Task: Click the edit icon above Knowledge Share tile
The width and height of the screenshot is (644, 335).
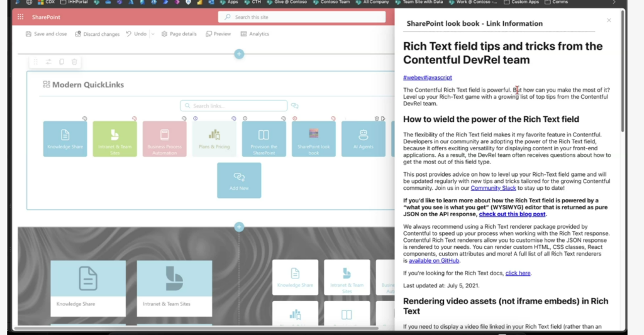Action: click(x=85, y=118)
